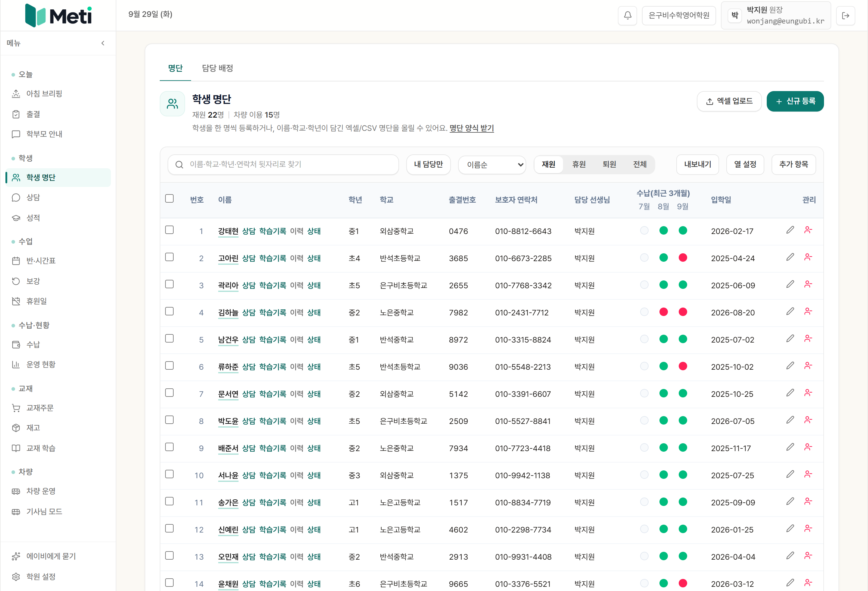Edit 강태현 with the pencil icon
This screenshot has width=868, height=591.
click(x=790, y=230)
